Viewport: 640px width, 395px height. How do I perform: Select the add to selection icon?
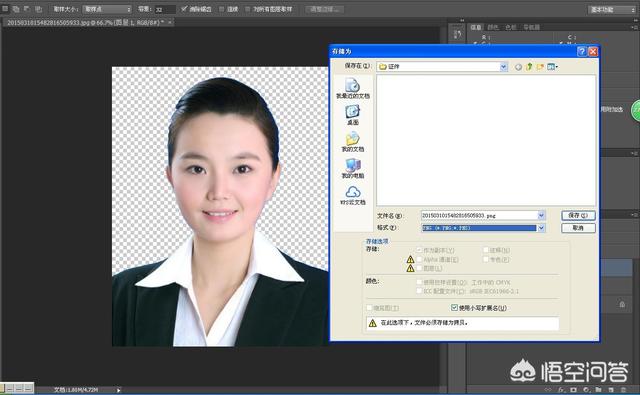coord(16,9)
